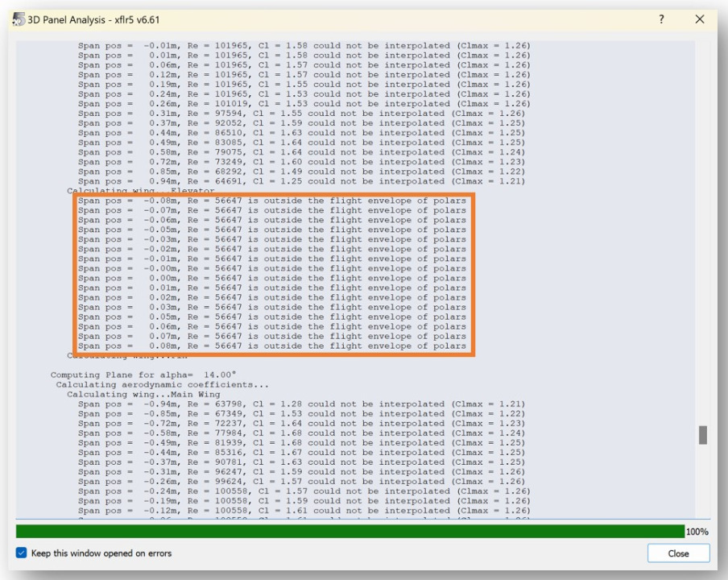This screenshot has width=728, height=580.
Task: Click the log line with Re = 64691
Action: (300, 181)
